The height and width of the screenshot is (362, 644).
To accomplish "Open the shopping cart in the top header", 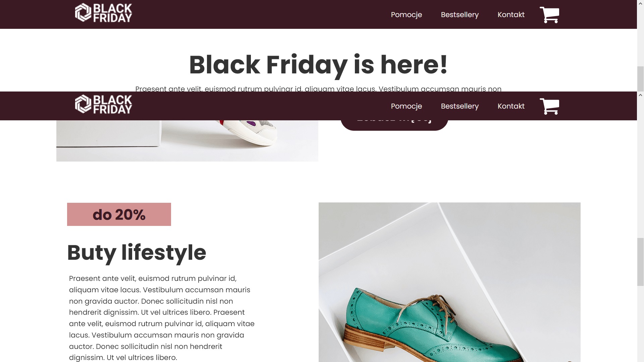I will point(549,15).
